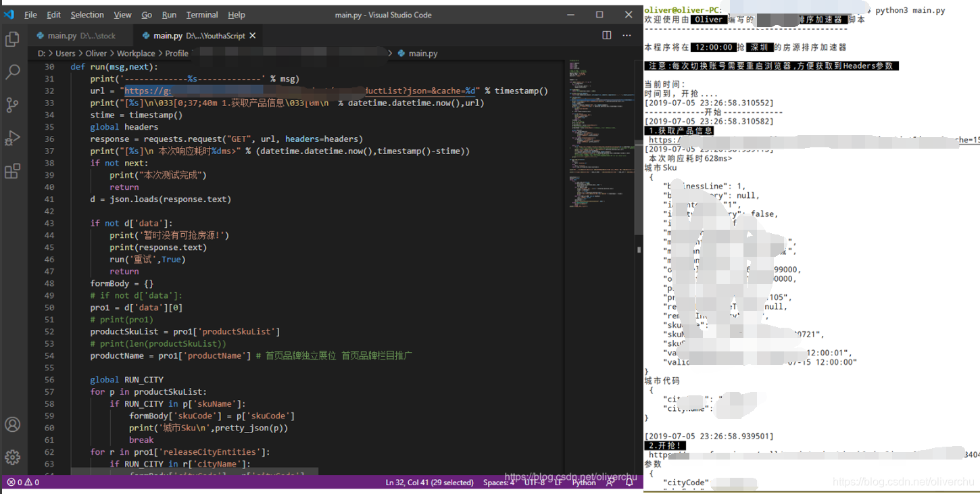The width and height of the screenshot is (980, 494).
Task: Select the Python language mode
Action: (x=584, y=483)
